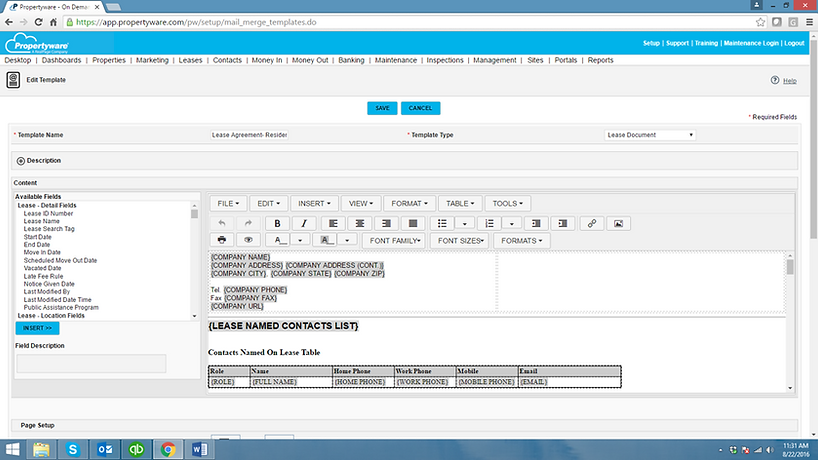
Task: Open Chrome menu hamburger icon
Action: click(x=809, y=22)
